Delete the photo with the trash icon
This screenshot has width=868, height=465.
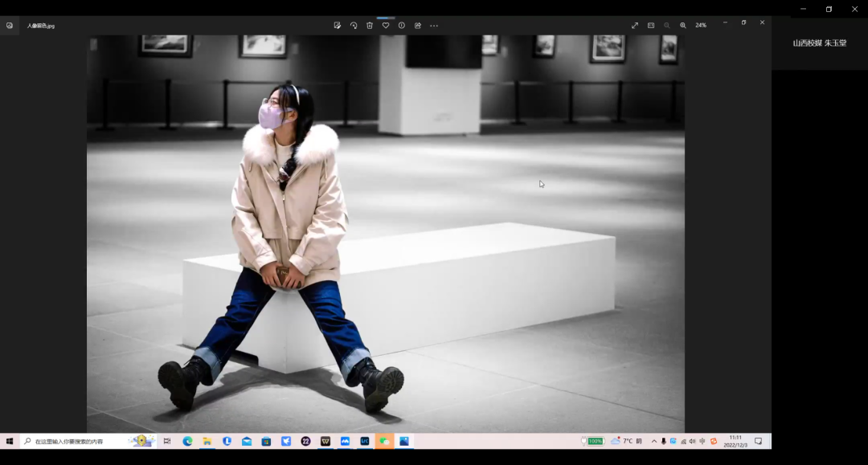(x=370, y=26)
